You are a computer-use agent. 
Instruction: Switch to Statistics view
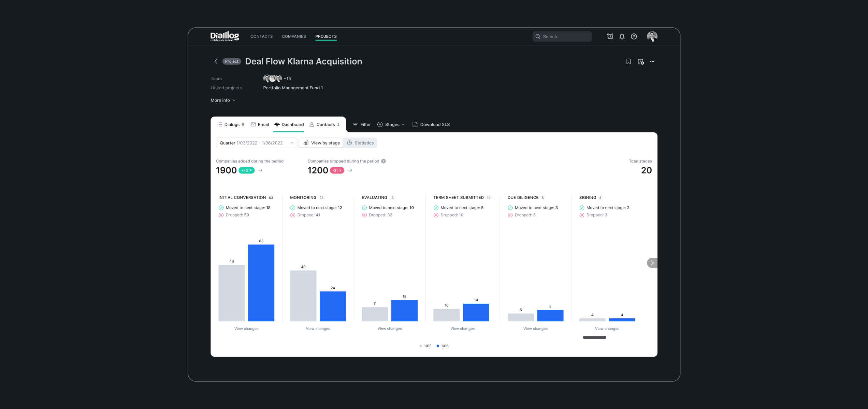pos(360,143)
